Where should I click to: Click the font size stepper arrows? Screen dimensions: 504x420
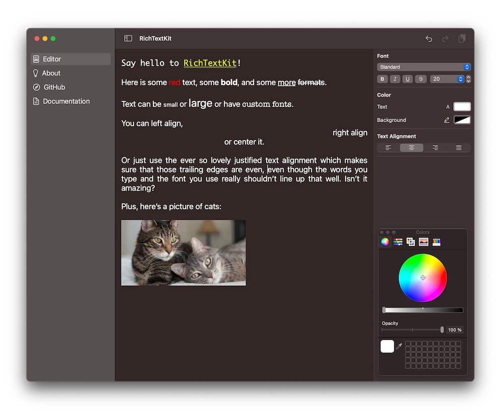point(468,79)
